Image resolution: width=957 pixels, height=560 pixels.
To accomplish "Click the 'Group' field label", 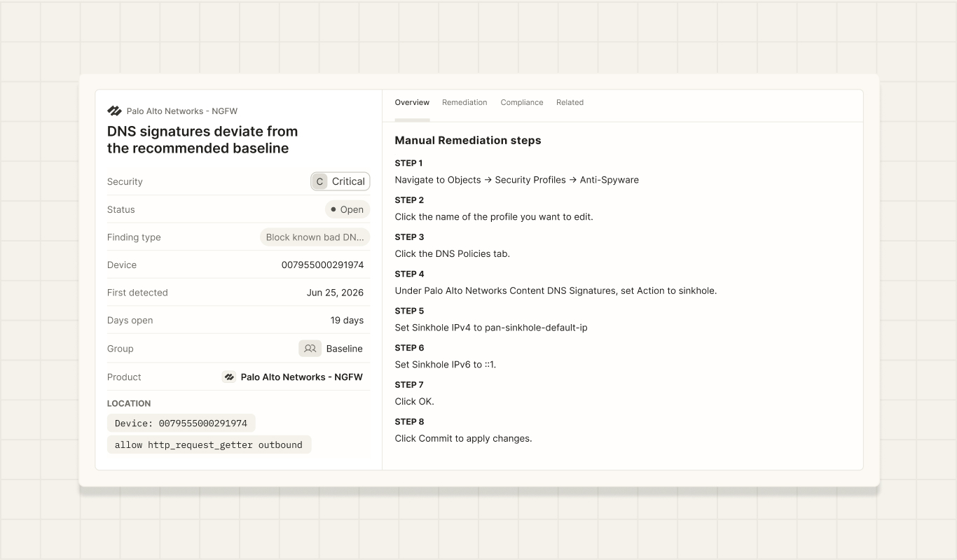I will [121, 349].
